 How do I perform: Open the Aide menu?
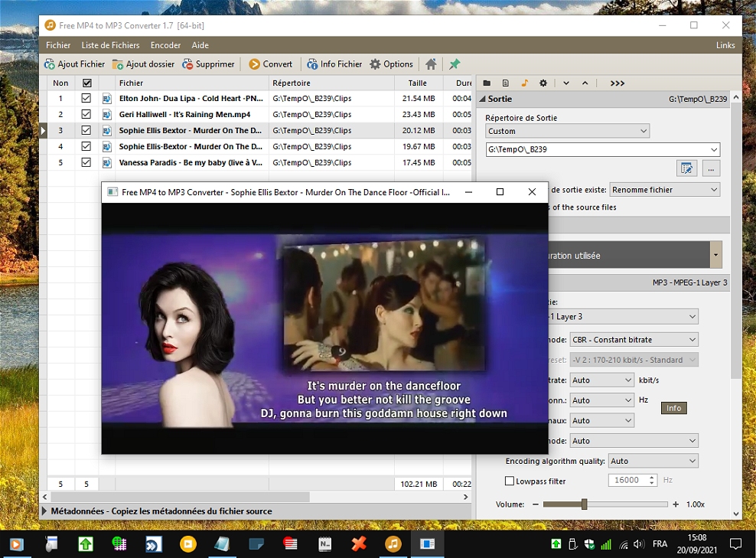(x=200, y=45)
